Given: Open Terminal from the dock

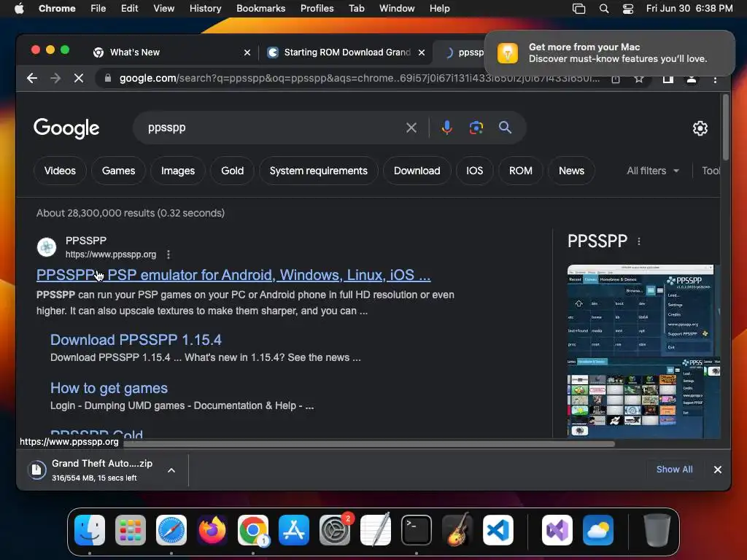Looking at the screenshot, I should tap(417, 530).
